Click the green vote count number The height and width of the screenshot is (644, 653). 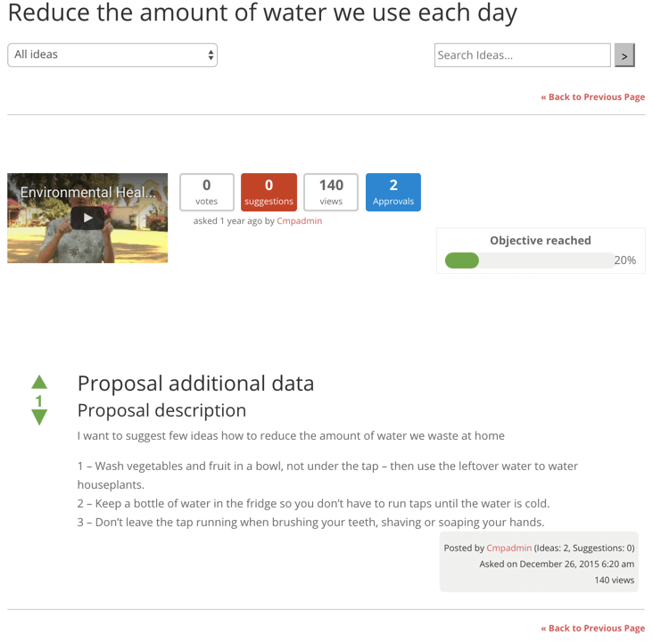(x=39, y=400)
